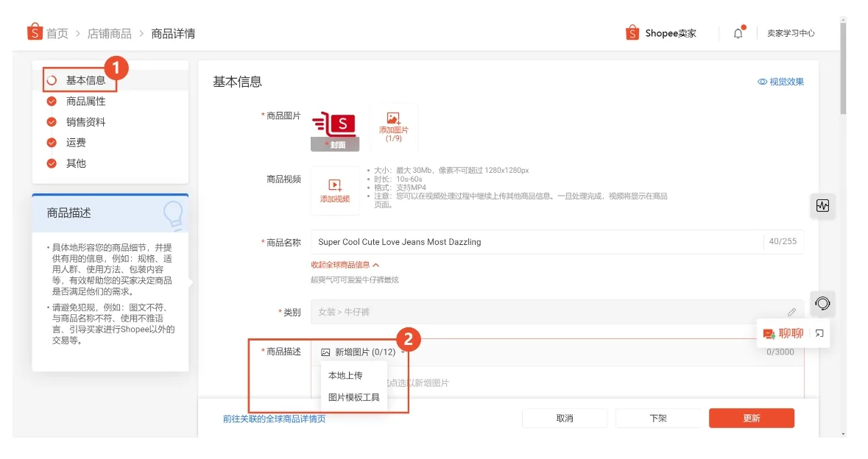Open the product diagnosis icon on right edge
868x459 pixels.
pyautogui.click(x=822, y=206)
